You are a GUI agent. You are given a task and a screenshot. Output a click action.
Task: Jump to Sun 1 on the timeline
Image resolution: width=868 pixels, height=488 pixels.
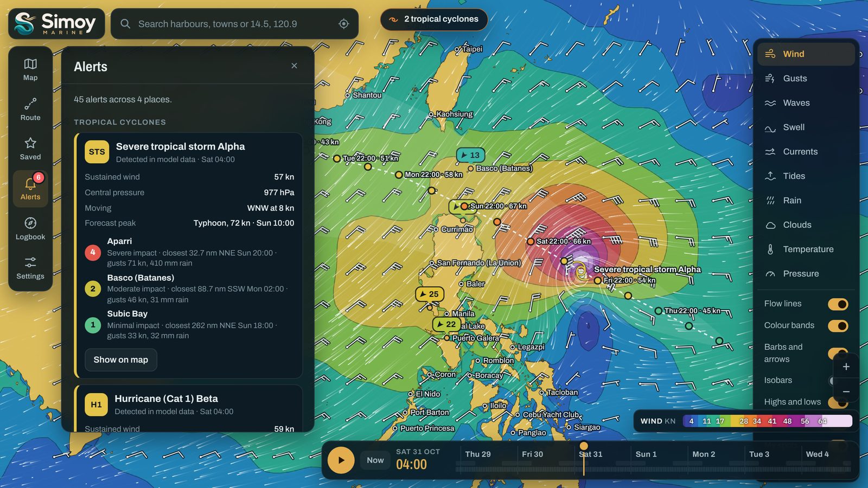click(x=646, y=454)
